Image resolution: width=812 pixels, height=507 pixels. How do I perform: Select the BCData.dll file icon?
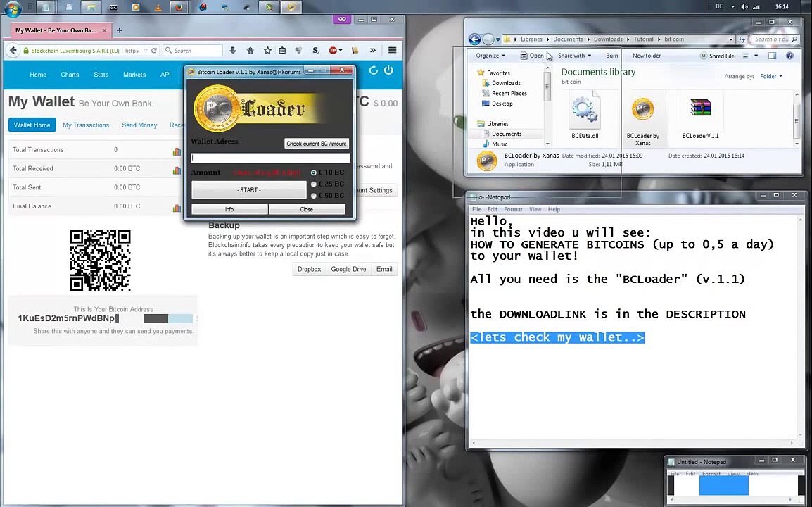tap(585, 109)
